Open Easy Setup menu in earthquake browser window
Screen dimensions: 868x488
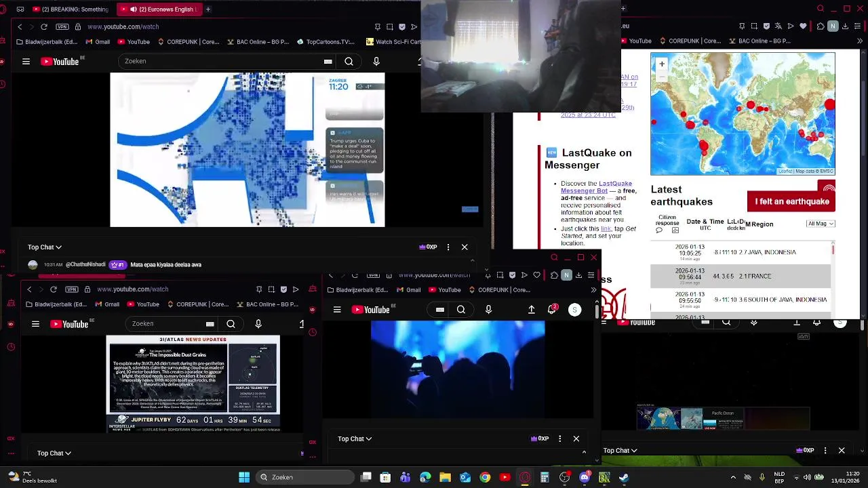click(x=859, y=26)
